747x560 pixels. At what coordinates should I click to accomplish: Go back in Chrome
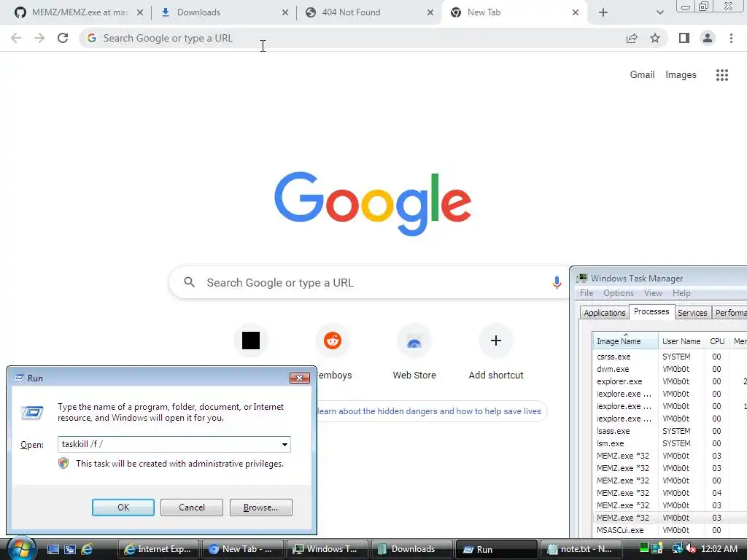click(x=16, y=38)
